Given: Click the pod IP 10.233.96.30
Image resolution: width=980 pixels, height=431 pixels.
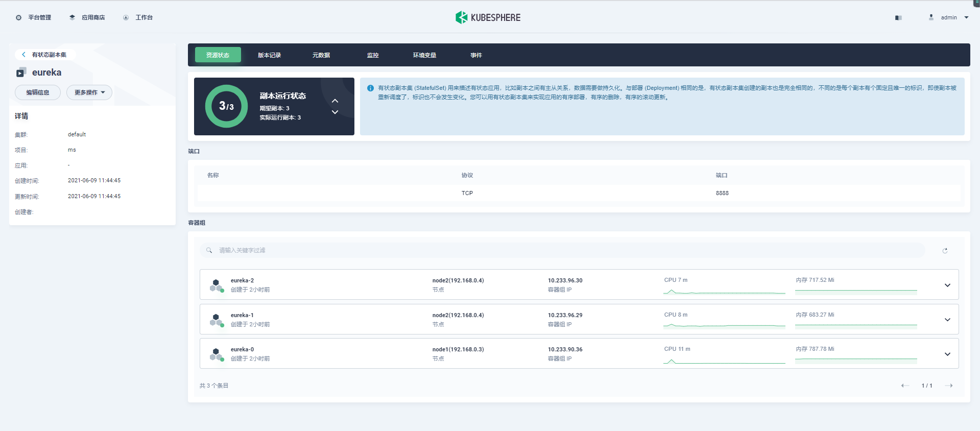Looking at the screenshot, I should pyautogui.click(x=565, y=280).
